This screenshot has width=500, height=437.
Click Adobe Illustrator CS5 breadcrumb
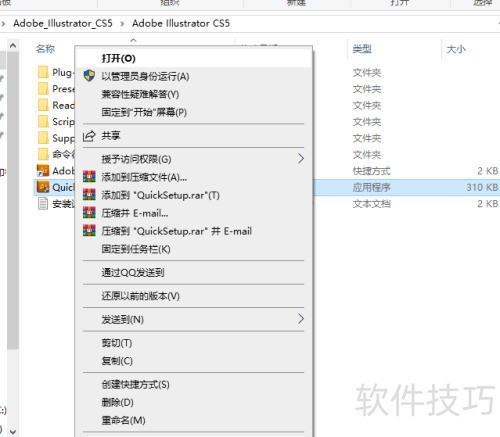(181, 23)
